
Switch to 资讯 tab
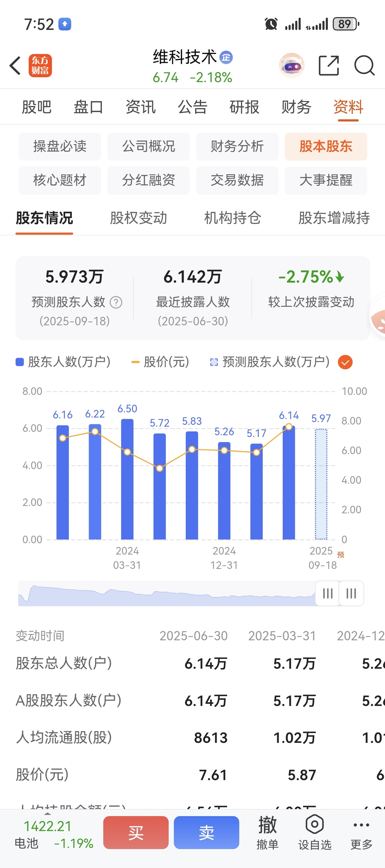coord(140,107)
